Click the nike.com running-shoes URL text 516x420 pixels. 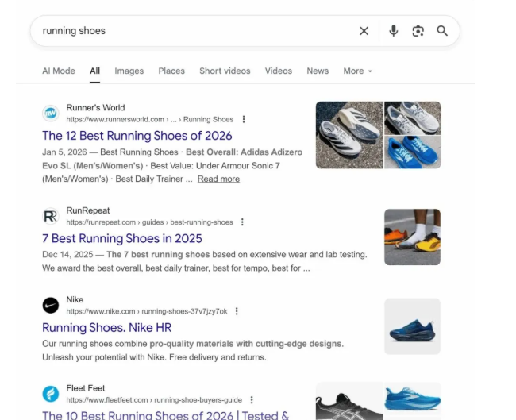pyautogui.click(x=146, y=311)
